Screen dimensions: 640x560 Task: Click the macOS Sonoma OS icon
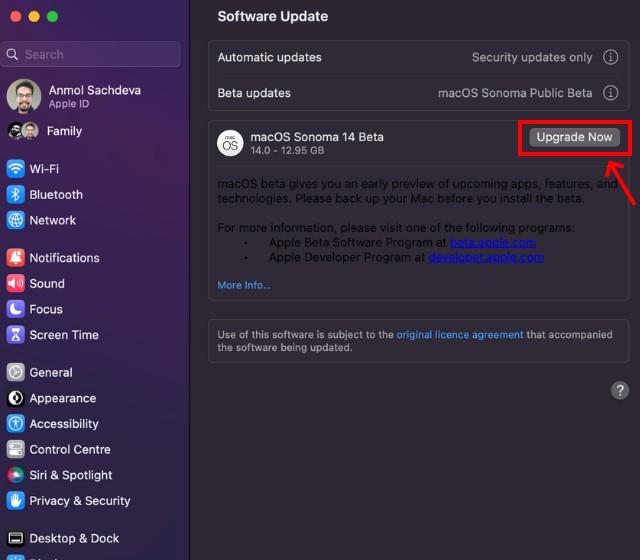click(x=230, y=143)
